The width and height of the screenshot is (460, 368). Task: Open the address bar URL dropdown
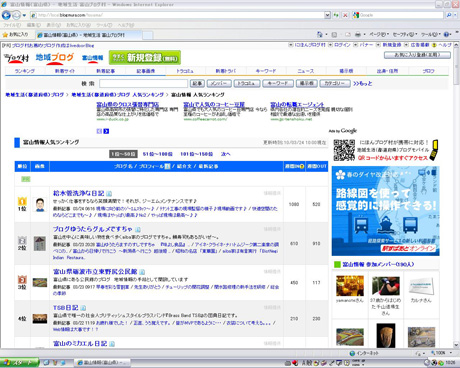(x=327, y=15)
